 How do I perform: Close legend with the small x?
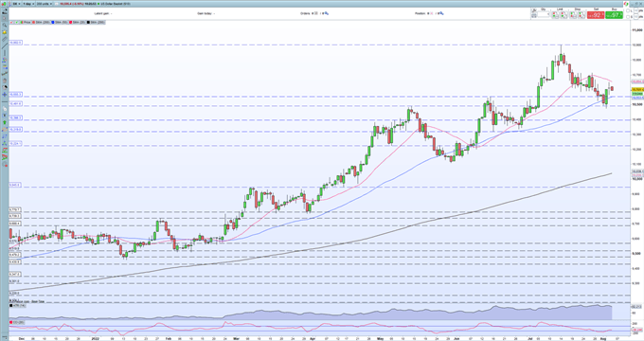coord(11,22)
